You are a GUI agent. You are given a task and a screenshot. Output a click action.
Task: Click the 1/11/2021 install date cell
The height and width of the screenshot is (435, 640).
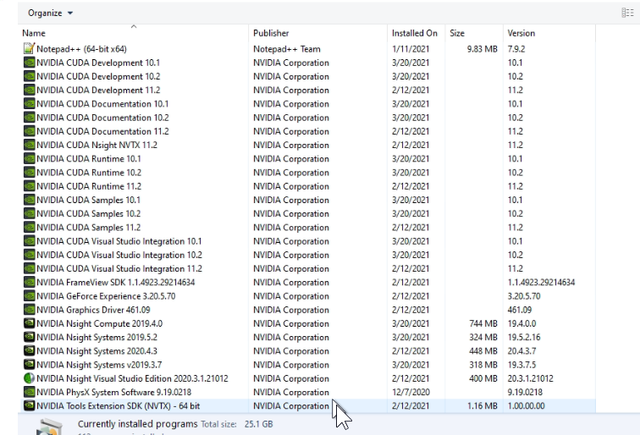tap(411, 49)
